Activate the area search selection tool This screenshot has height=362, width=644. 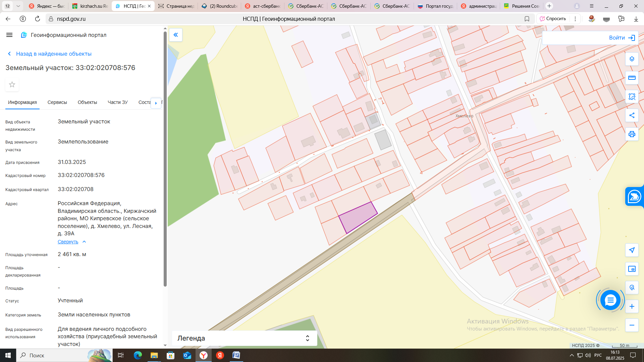click(632, 97)
